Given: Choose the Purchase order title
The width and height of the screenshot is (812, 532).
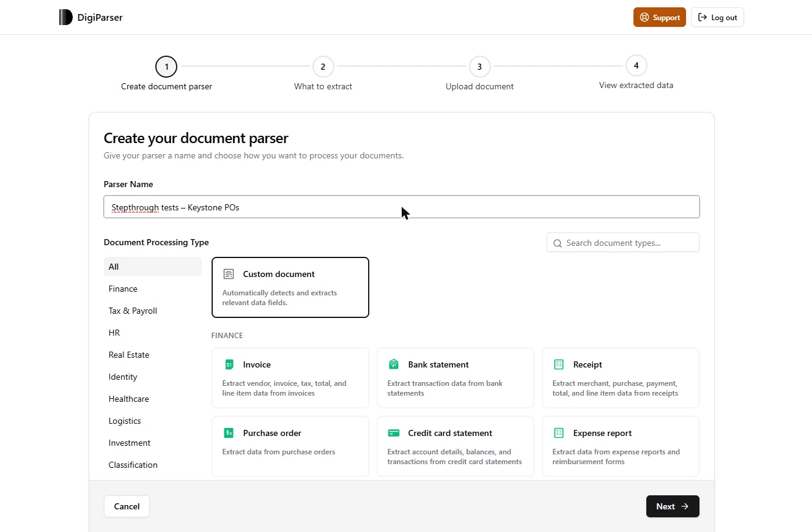Looking at the screenshot, I should (x=272, y=433).
